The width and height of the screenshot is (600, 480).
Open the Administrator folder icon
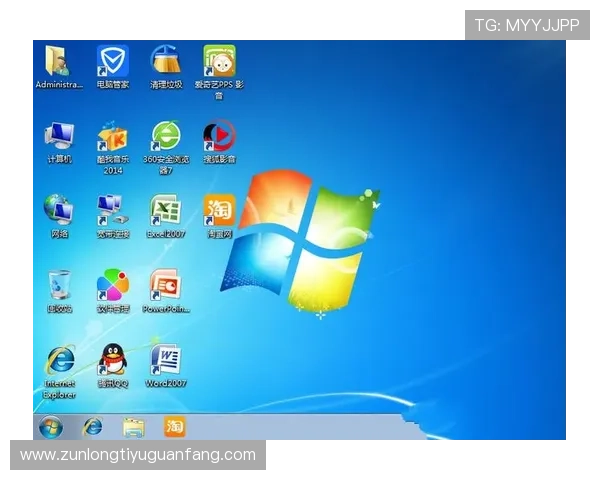coord(58,62)
